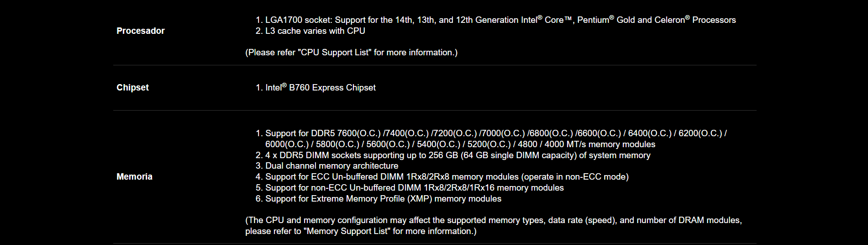Click the Pentium Gold and Celeron Processors text
Image resolution: width=868 pixels, height=245 pixels.
[657, 20]
